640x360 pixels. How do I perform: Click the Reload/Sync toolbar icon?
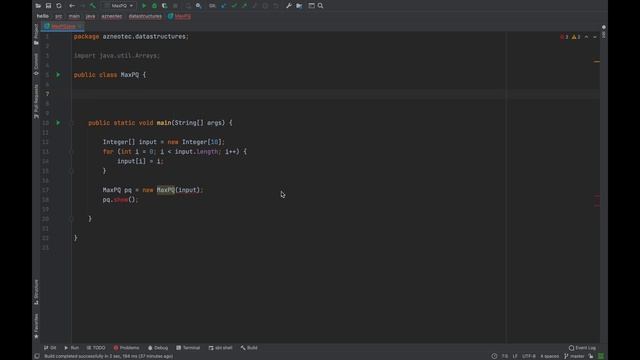pos(59,6)
